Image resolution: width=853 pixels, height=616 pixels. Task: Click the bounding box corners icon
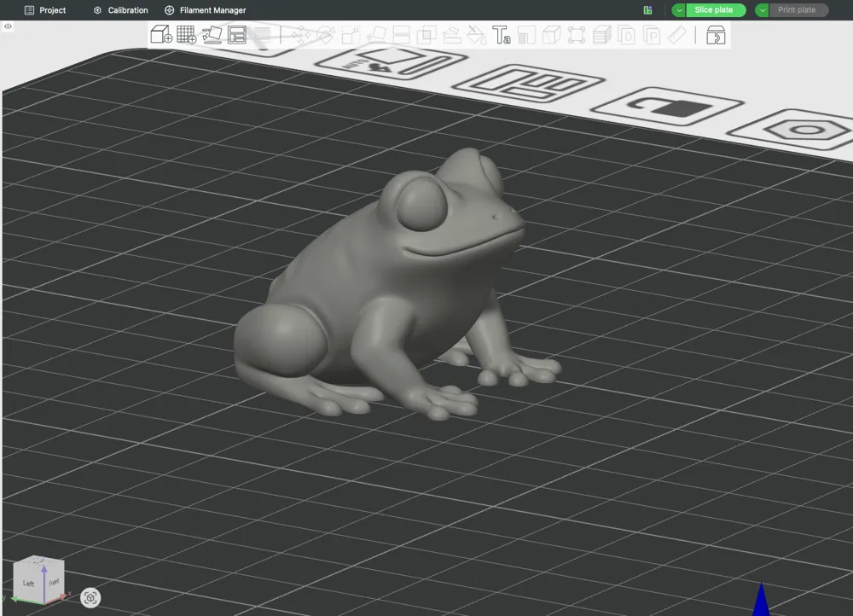[576, 35]
